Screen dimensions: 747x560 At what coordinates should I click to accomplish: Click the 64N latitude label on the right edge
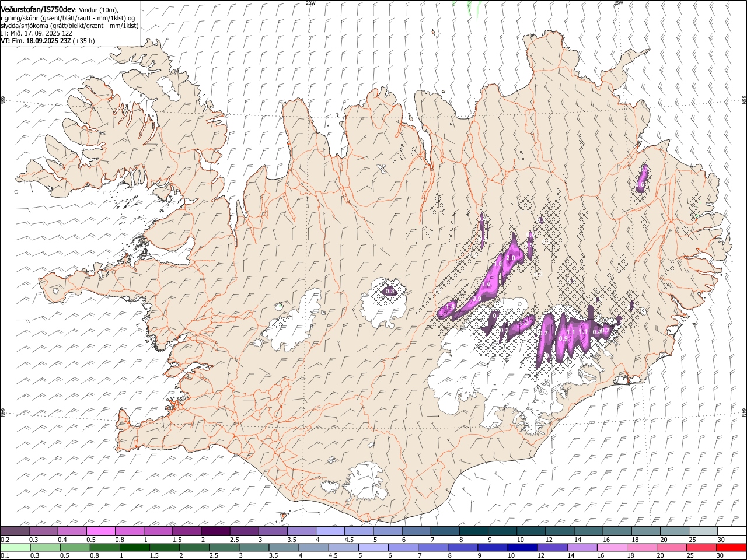[744, 412]
